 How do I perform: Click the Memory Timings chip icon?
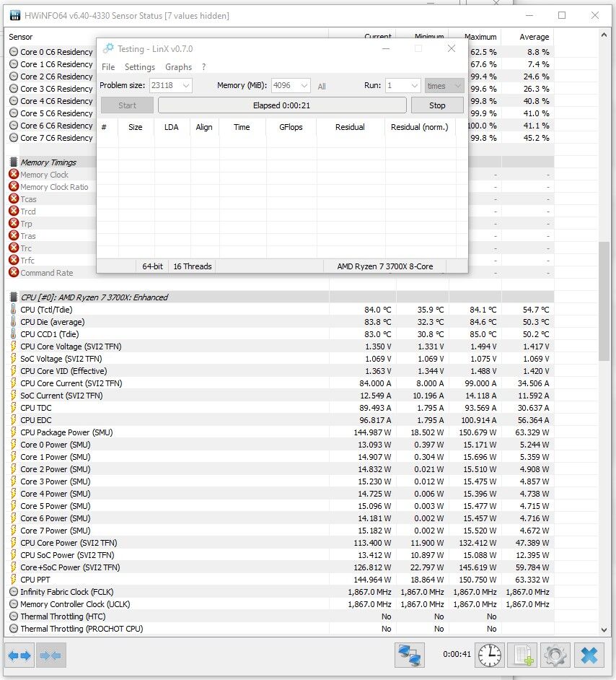(x=14, y=162)
